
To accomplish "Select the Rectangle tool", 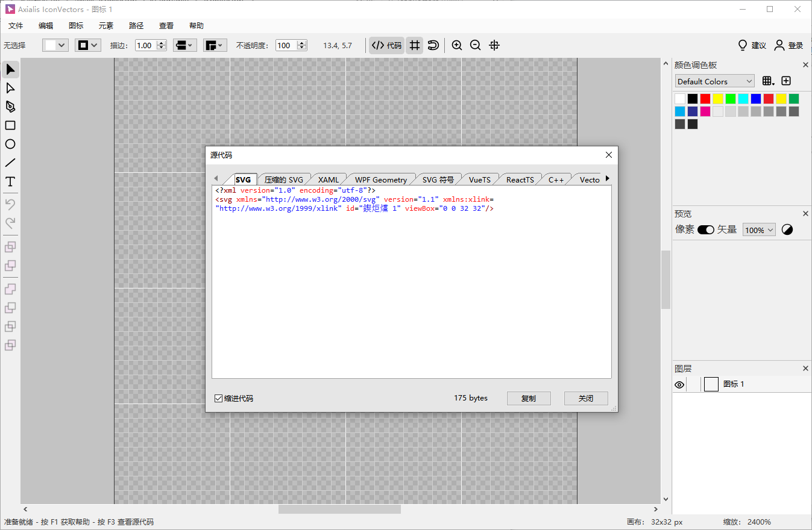I will coord(10,125).
